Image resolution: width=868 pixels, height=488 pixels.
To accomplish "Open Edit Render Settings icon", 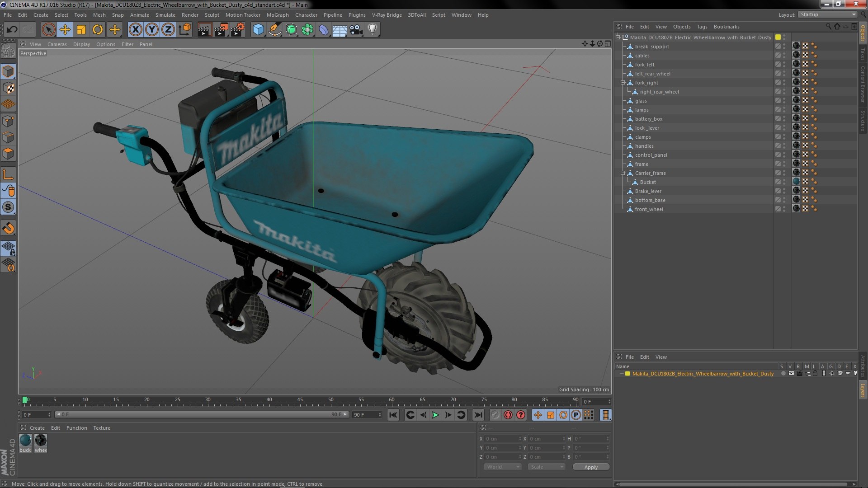I will tap(237, 30).
